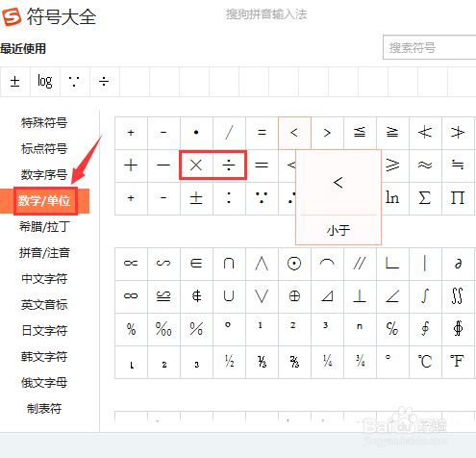Select the congruent symbol ≌
Viewport: 476px width, 458px height.
coord(163,296)
